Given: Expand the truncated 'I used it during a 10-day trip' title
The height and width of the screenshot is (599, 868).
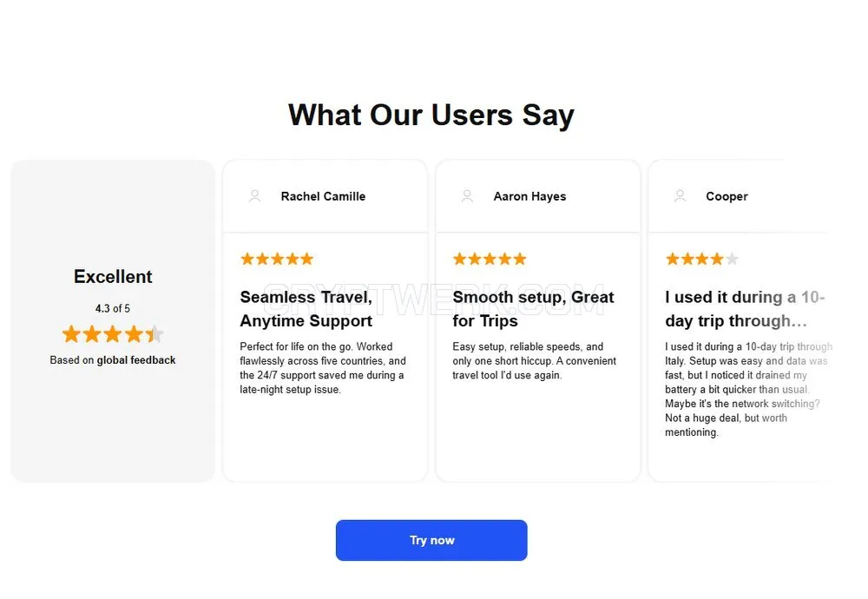Looking at the screenshot, I should (745, 309).
